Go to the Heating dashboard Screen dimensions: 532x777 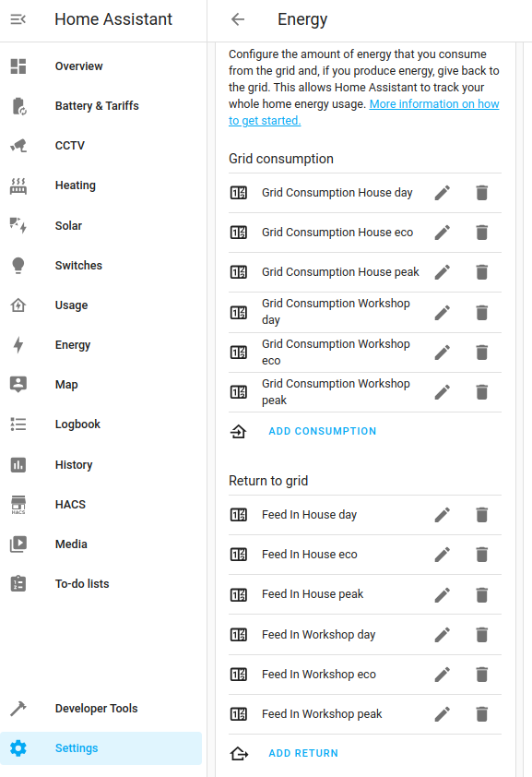100,185
